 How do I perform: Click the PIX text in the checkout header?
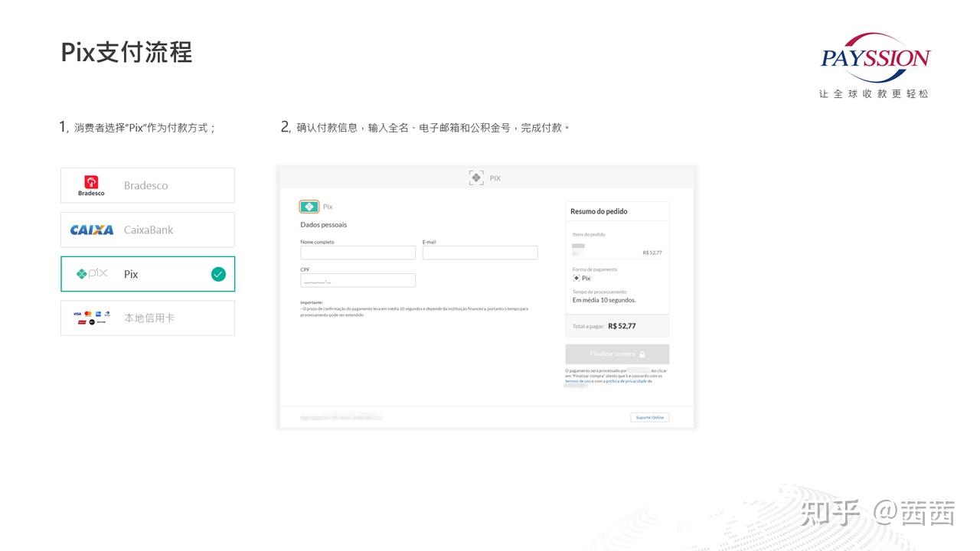(x=495, y=178)
